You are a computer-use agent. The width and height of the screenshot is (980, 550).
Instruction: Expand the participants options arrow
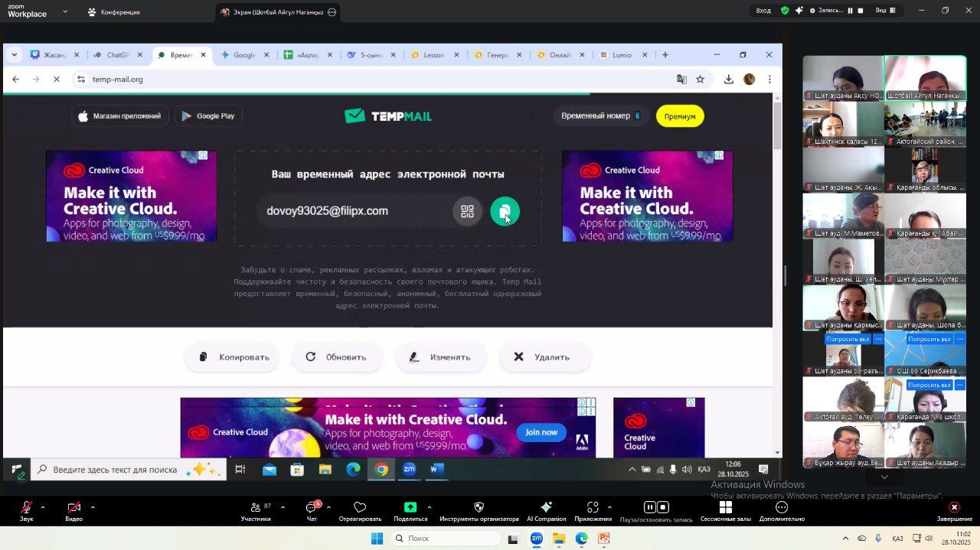point(283,506)
